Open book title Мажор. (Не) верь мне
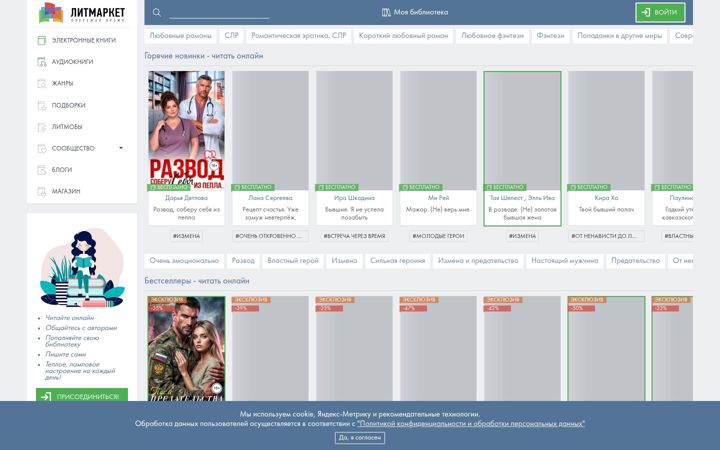The width and height of the screenshot is (720, 450). [438, 209]
